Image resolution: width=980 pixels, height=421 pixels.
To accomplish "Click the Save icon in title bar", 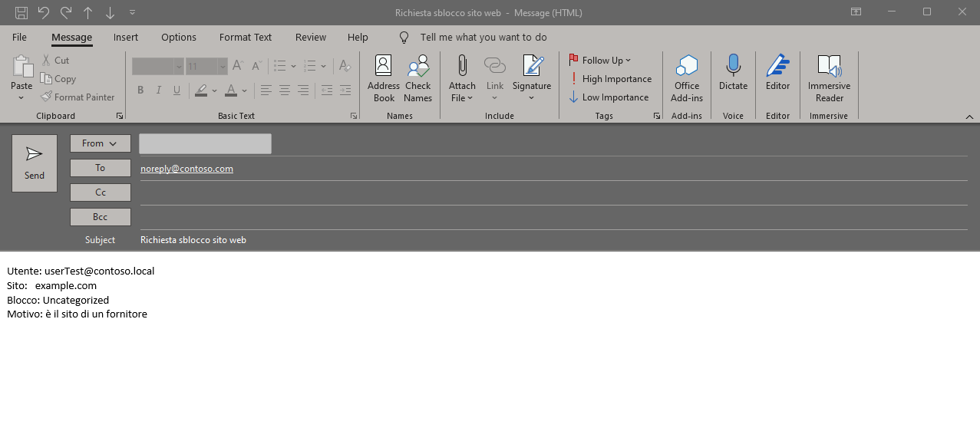I will pyautogui.click(x=21, y=12).
